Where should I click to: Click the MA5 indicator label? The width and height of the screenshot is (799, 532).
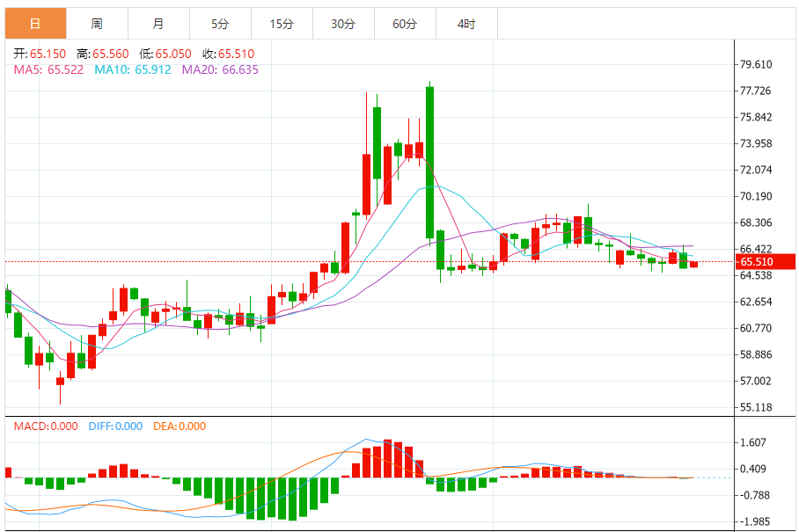tap(48, 69)
